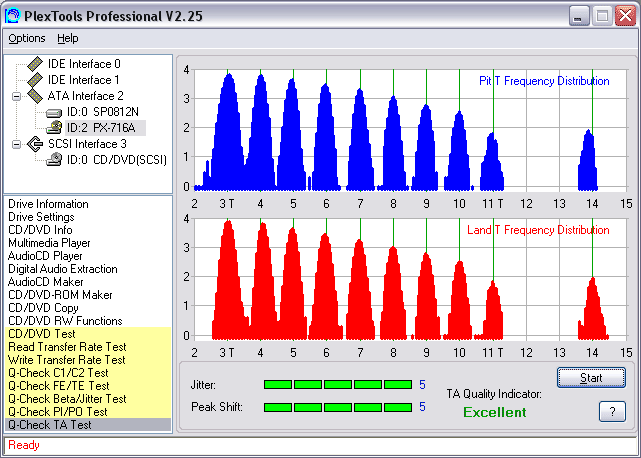Select SCSI Interface 3 in device tree

87,144
